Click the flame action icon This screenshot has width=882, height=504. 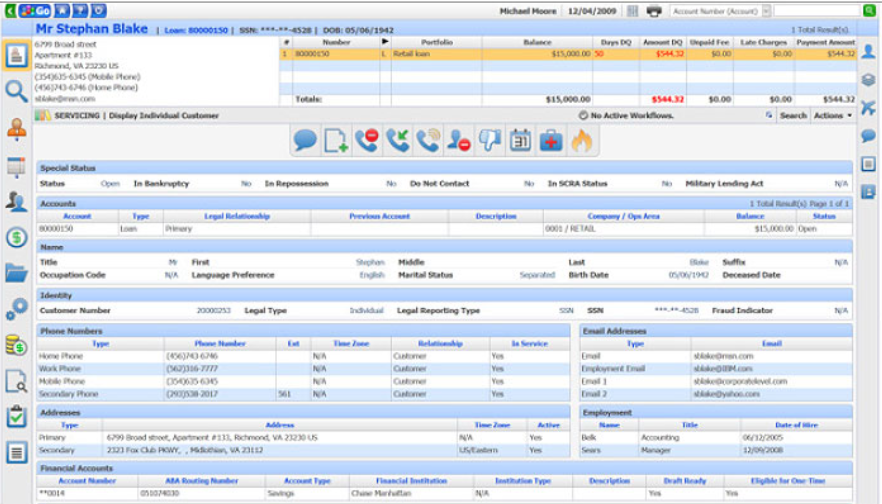point(582,140)
